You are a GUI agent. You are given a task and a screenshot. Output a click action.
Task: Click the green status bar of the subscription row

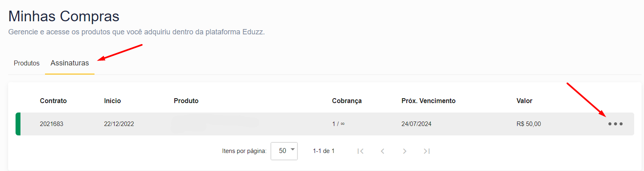pyautogui.click(x=18, y=124)
